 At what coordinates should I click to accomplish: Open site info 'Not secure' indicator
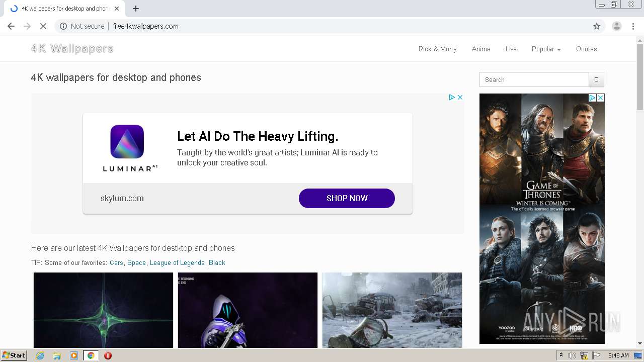(x=82, y=26)
